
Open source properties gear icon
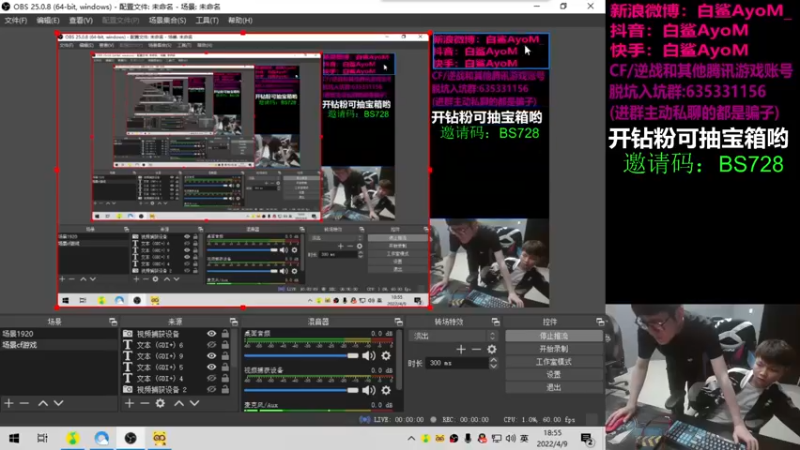pyautogui.click(x=160, y=403)
